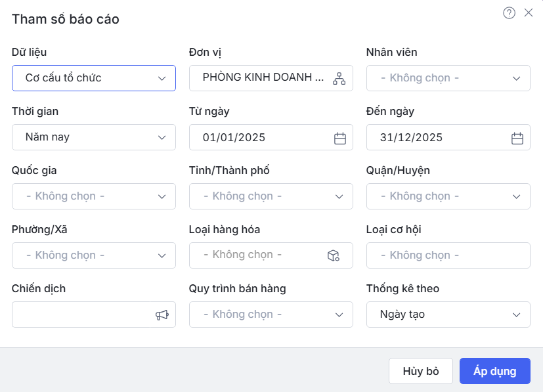Open the Quốc gia dropdown
543x392 pixels.
94,196
